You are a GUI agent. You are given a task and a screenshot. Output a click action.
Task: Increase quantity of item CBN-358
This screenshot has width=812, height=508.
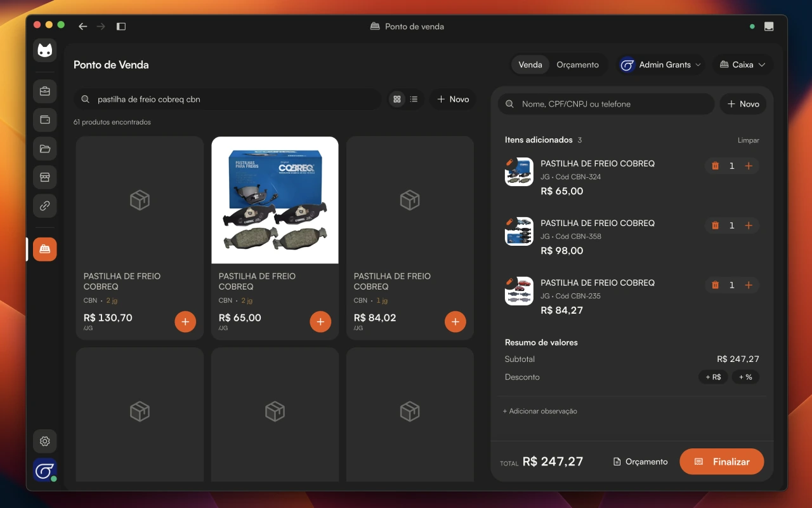click(749, 225)
